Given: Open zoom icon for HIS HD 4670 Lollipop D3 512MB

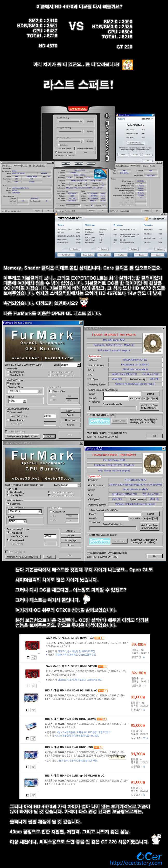Looking at the screenshot, I should coord(34,795).
